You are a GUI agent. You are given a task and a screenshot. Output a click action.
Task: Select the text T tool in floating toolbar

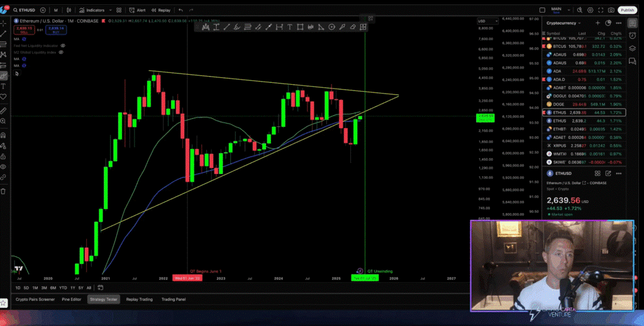point(289,27)
